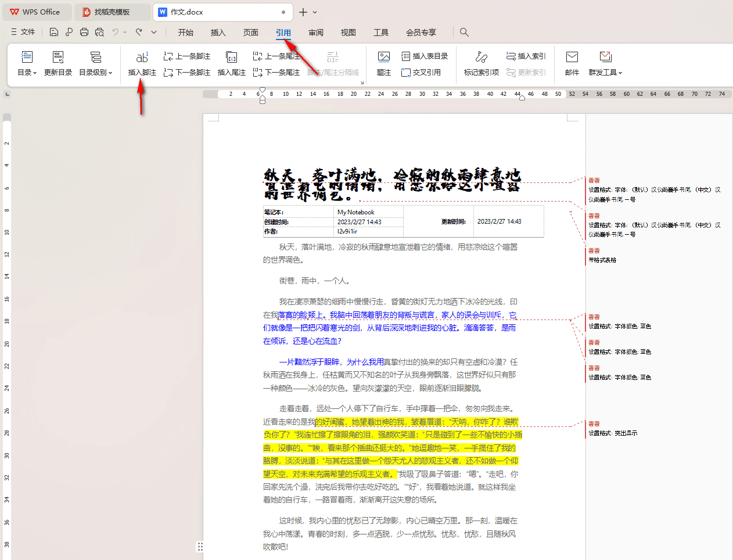Expand the quick access toolbar customize arrow
Image resolution: width=733 pixels, height=560 pixels.
click(x=154, y=33)
